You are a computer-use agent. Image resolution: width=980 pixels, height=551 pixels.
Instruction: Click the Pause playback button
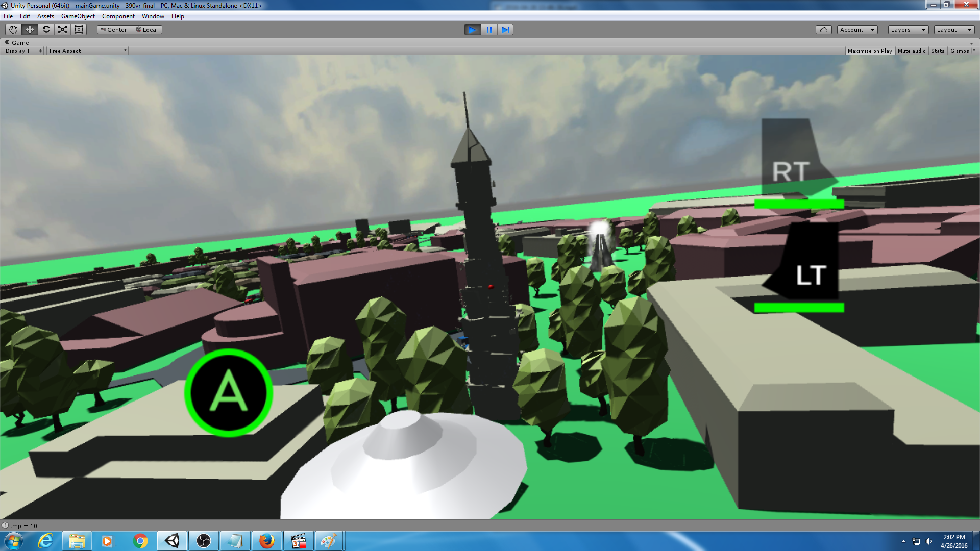pyautogui.click(x=489, y=30)
